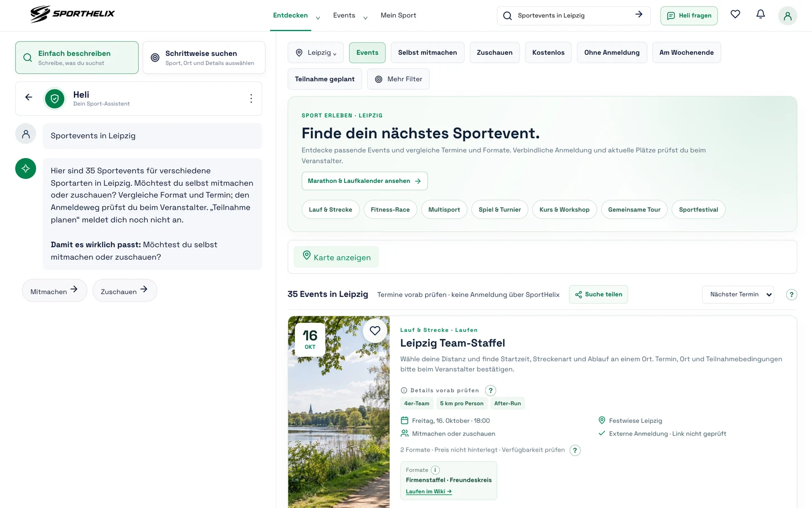Screen dimensions: 812x508
Task: Enable the Kostenlos filter
Action: tap(548, 52)
